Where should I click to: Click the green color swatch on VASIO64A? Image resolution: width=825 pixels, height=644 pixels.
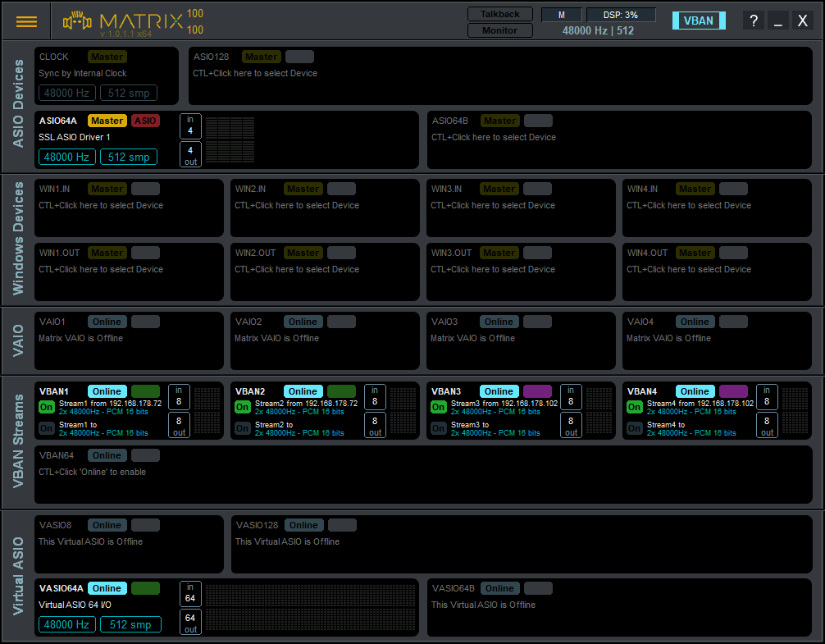(x=145, y=588)
